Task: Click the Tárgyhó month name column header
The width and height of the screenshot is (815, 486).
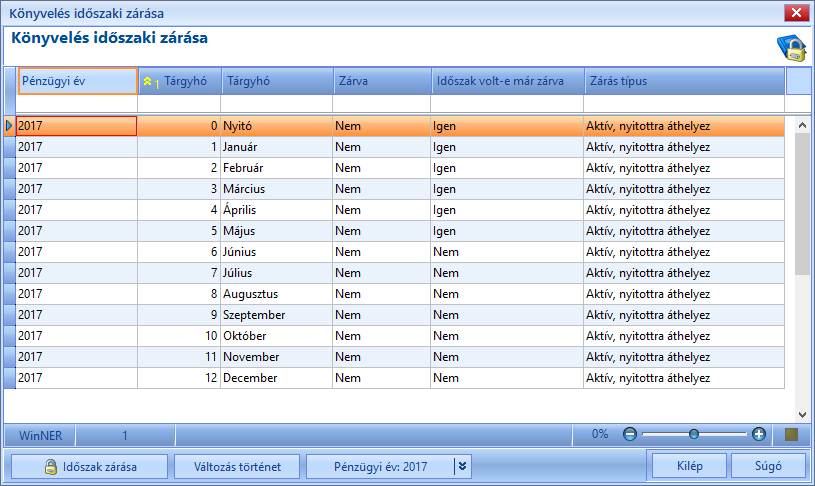Action: pos(278,81)
